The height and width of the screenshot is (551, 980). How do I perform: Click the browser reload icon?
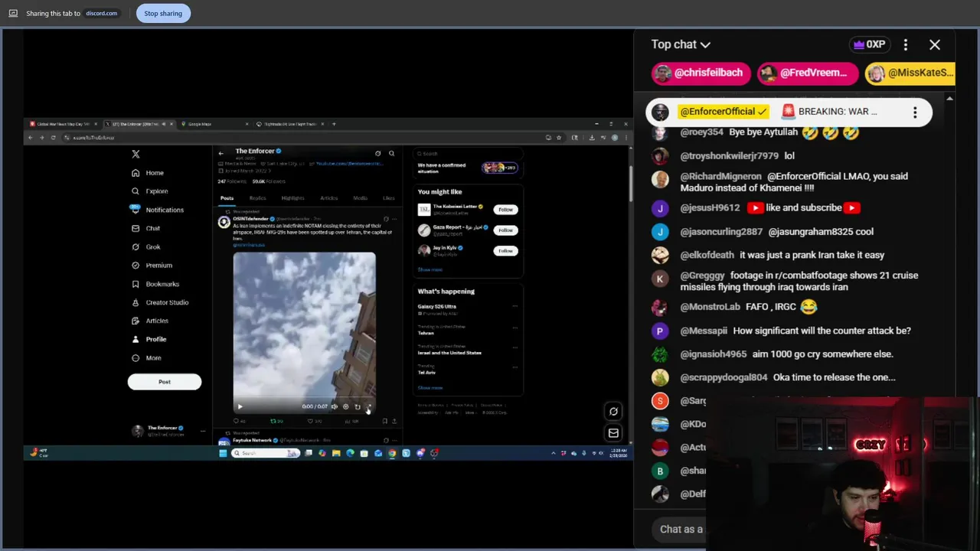point(53,138)
